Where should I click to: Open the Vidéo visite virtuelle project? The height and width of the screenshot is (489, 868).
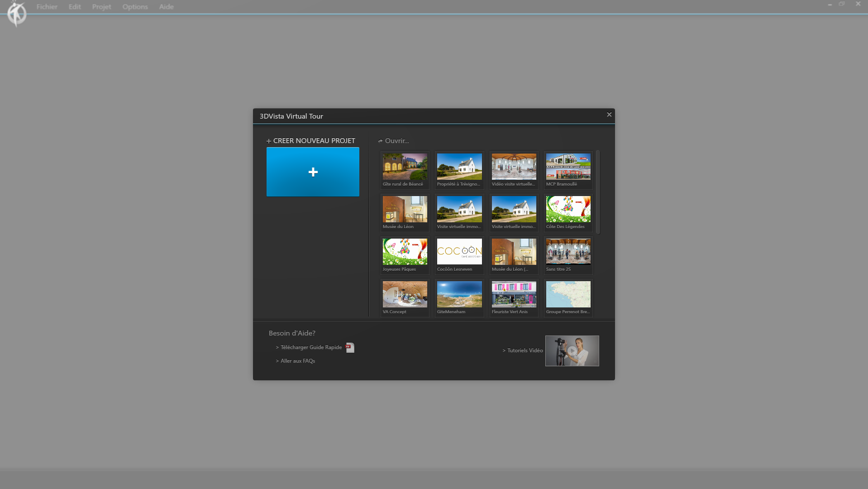pyautogui.click(x=514, y=170)
